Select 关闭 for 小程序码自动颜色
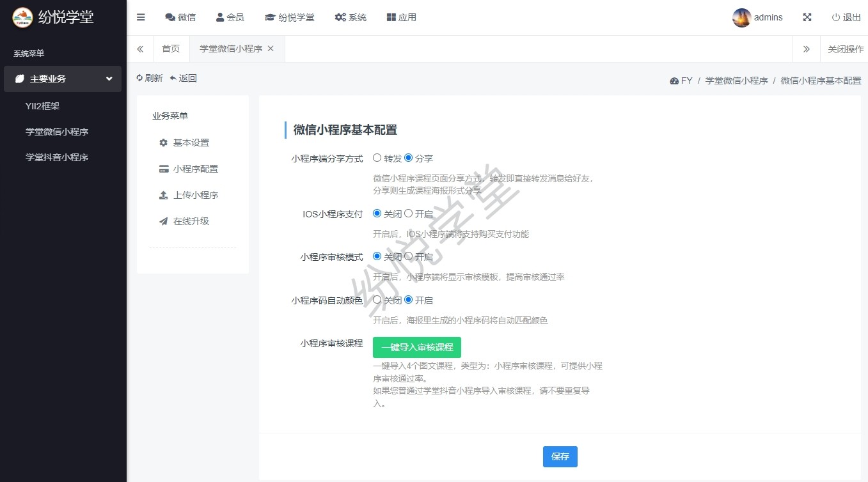 coord(377,299)
